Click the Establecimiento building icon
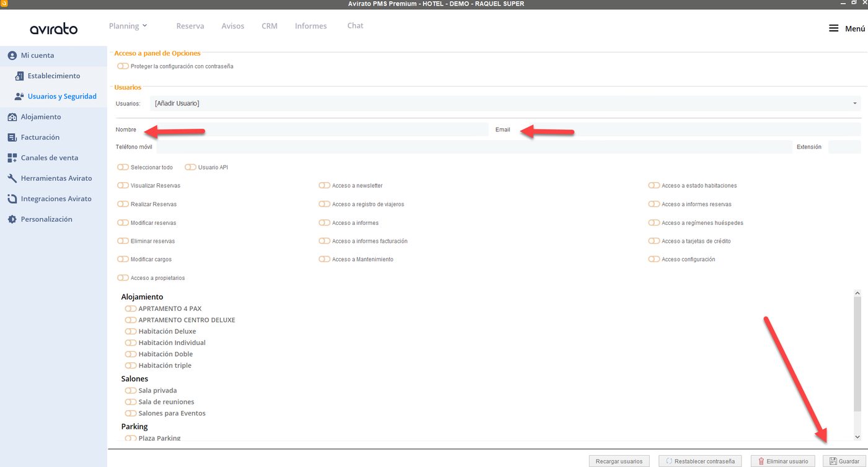 pos(19,76)
